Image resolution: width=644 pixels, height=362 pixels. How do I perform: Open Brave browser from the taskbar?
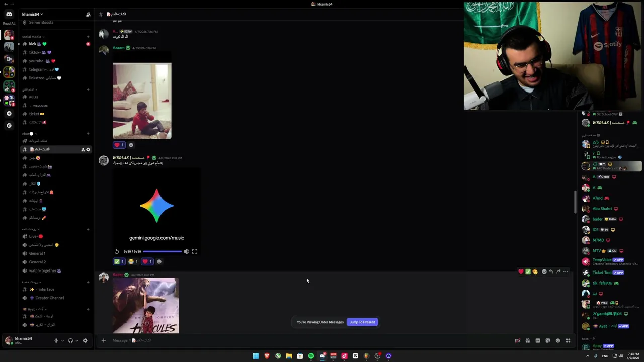267,356
